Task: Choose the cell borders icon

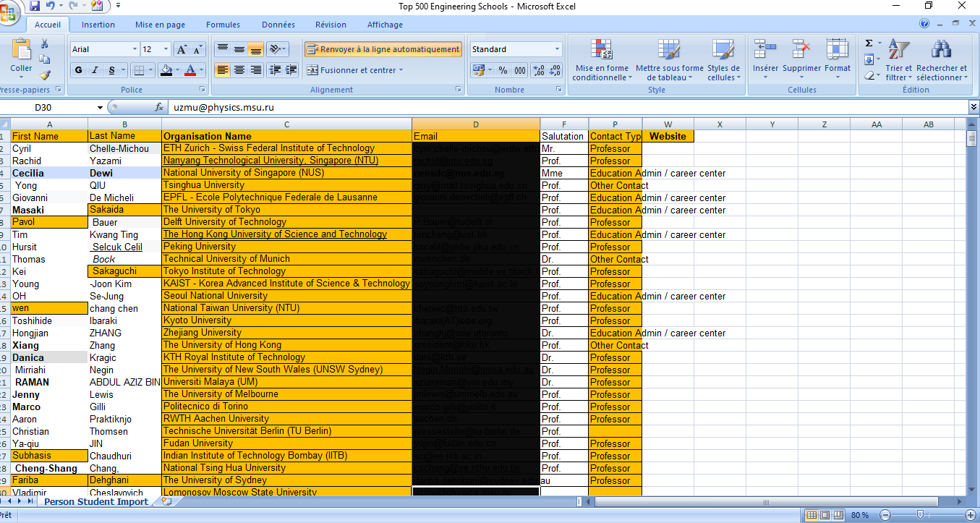Action: pyautogui.click(x=140, y=70)
